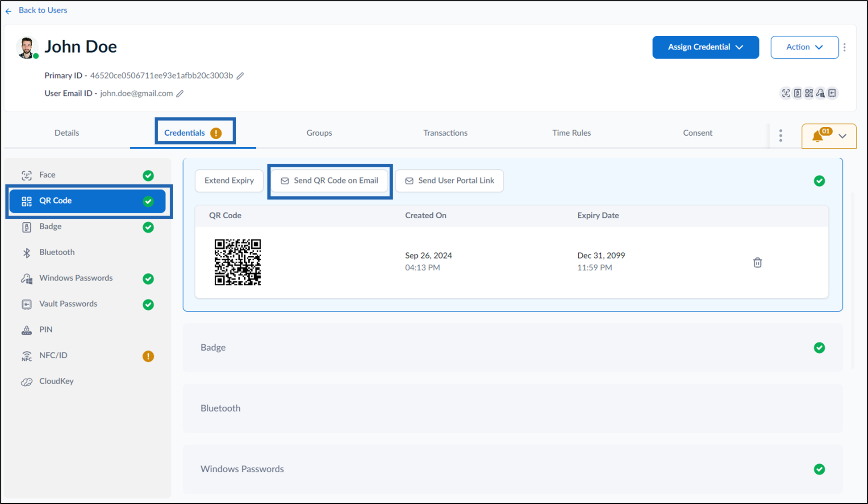Click the QR code image thumbnail

pos(238,262)
